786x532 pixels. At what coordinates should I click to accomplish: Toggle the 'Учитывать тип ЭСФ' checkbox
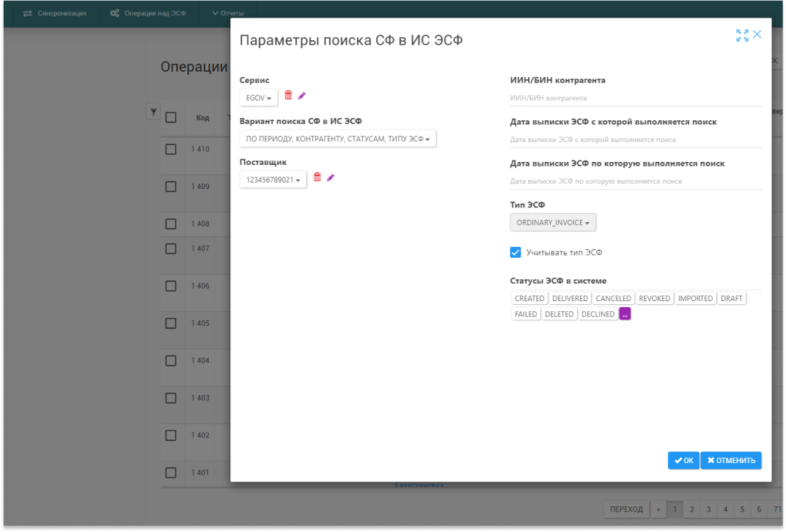[x=516, y=253]
